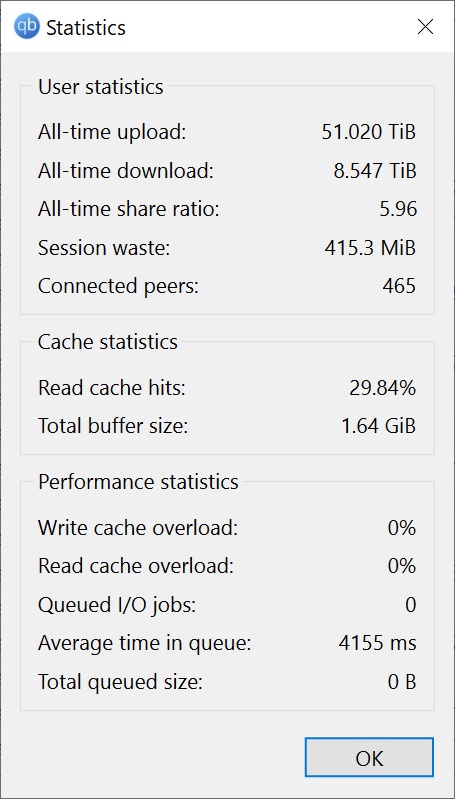
Task: Click the Total buffer size value 1.64 GiB
Action: pos(379,426)
